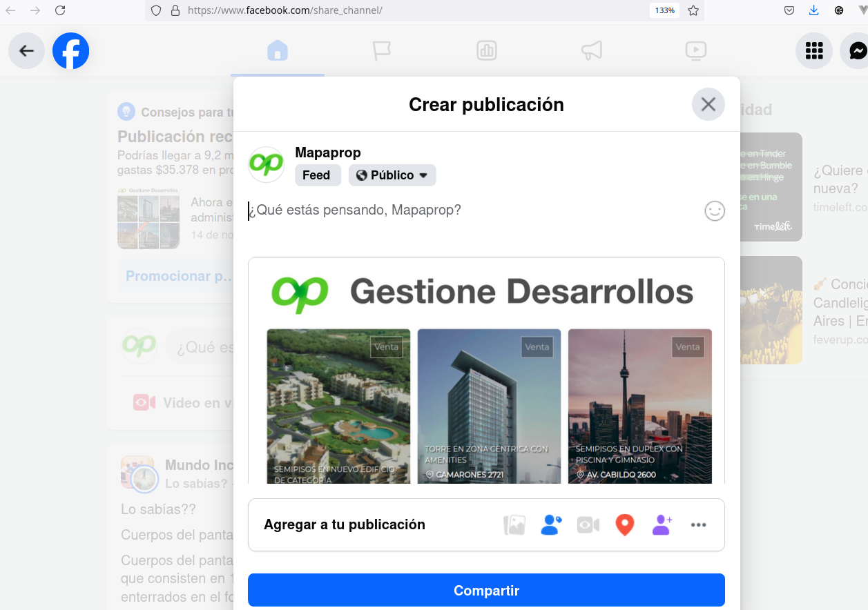Screen dimensions: 868x610
Task: Click the browser back arrow
Action: click(10, 10)
